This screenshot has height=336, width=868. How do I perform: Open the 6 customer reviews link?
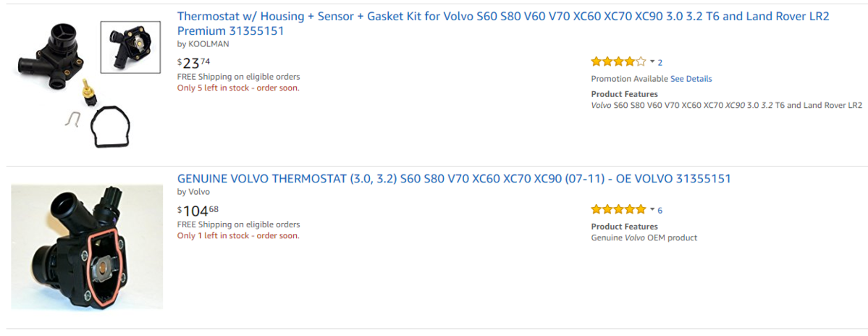tap(660, 211)
